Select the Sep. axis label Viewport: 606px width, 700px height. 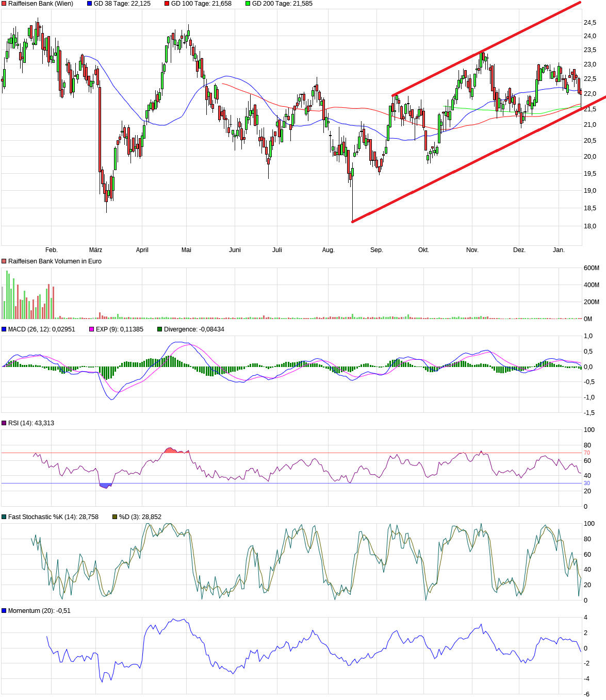377,249
